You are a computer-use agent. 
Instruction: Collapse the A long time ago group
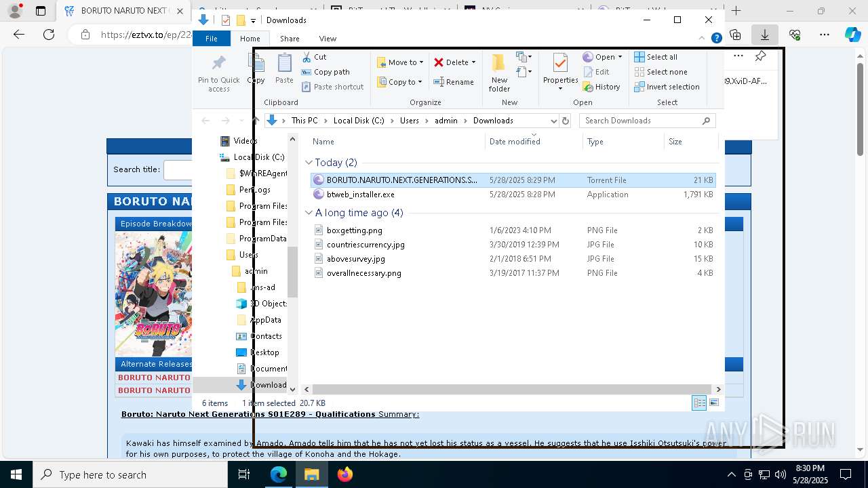309,213
